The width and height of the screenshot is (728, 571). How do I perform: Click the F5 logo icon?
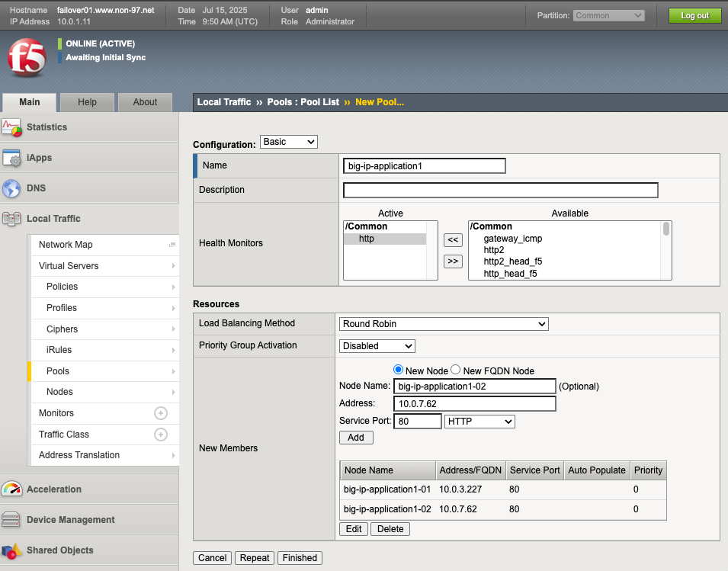point(27,58)
